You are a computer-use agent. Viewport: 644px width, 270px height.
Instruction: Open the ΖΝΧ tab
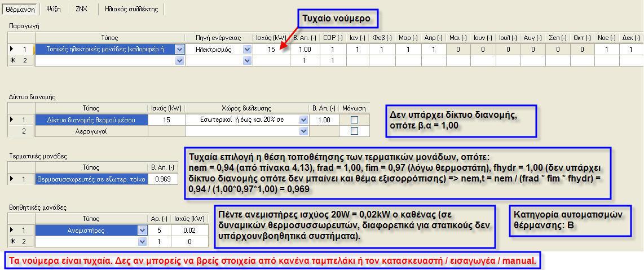click(x=81, y=9)
